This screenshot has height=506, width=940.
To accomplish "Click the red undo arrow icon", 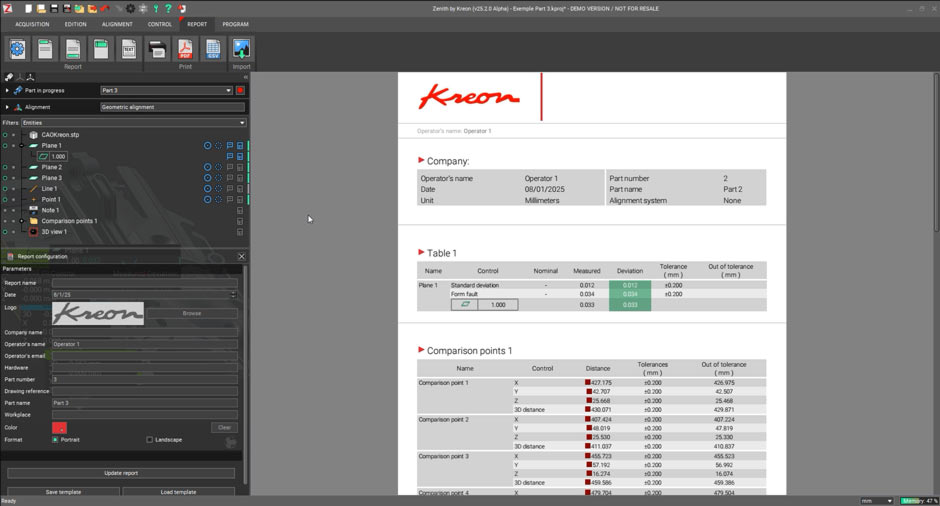I will pyautogui.click(x=105, y=8).
